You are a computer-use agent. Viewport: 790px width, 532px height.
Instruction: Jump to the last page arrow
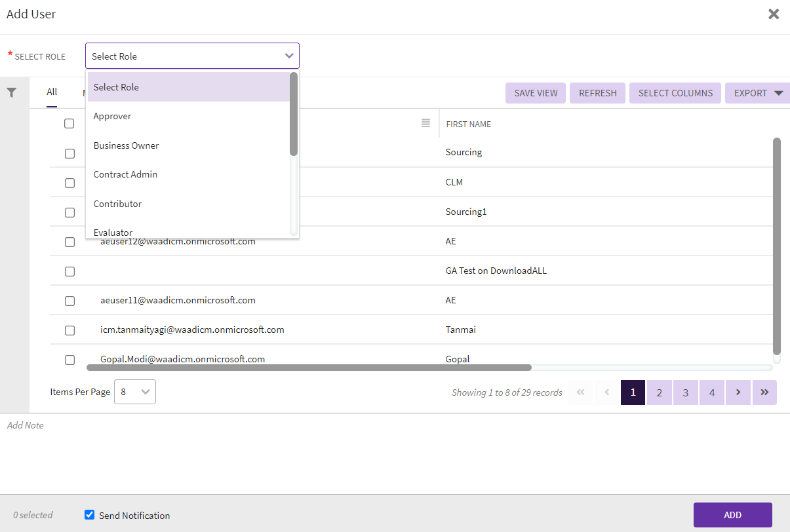point(764,392)
